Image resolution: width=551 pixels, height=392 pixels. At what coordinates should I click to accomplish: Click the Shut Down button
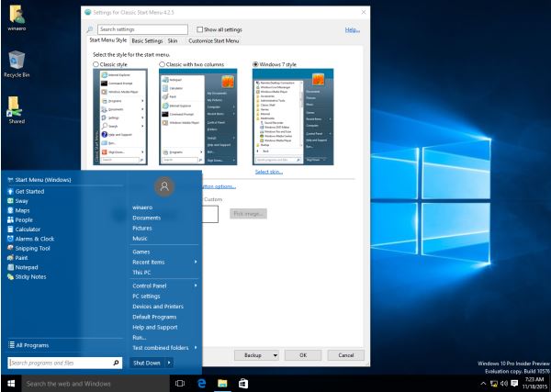tap(147, 363)
